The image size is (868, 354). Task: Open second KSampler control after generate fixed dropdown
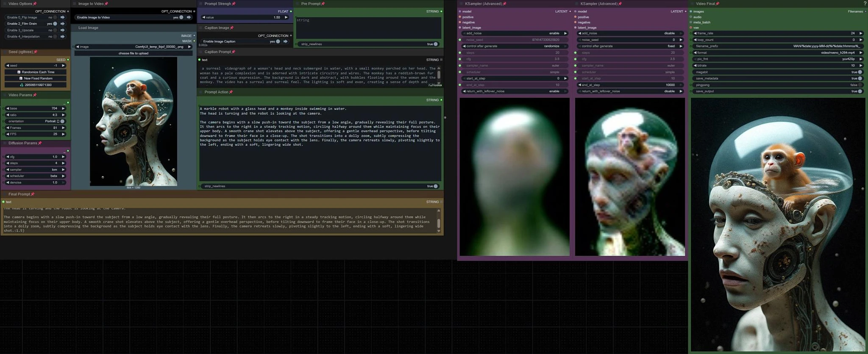pyautogui.click(x=630, y=46)
